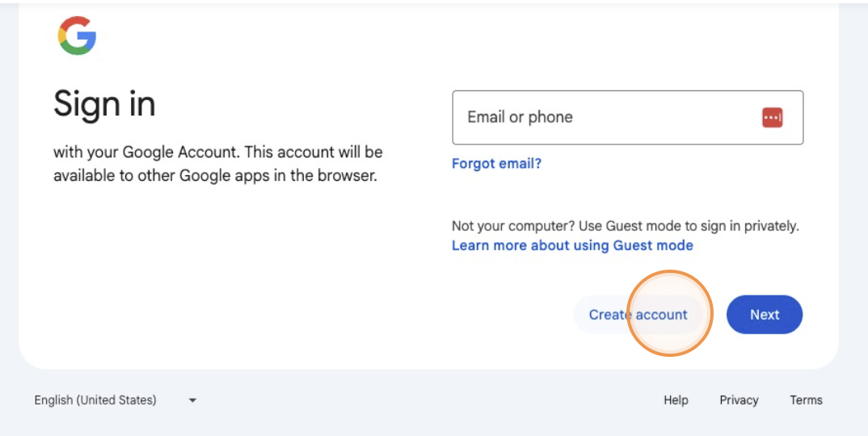Open the Help footer link
Image resolution: width=868 pixels, height=436 pixels.
(x=676, y=400)
